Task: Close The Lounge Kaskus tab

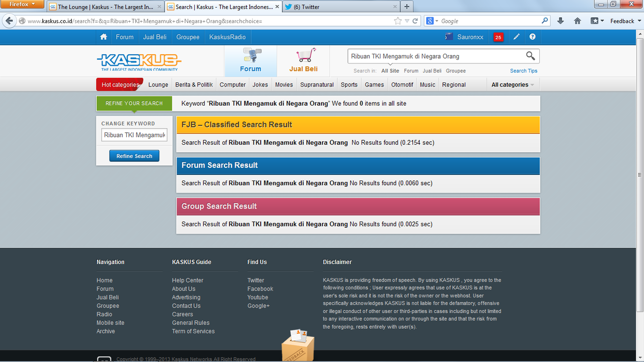Action: (x=160, y=7)
